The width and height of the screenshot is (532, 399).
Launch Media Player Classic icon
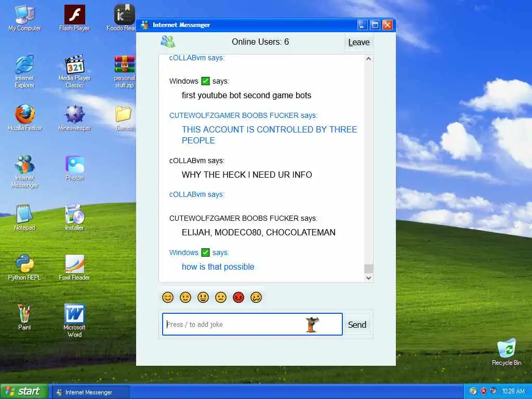[x=74, y=71]
